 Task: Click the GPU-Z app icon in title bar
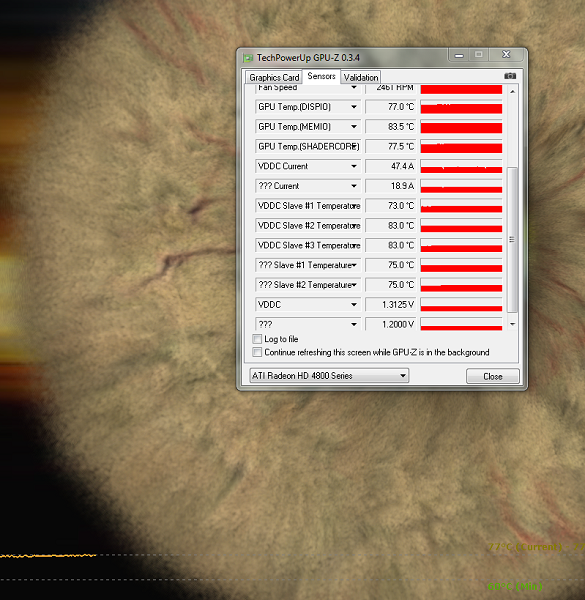[248, 58]
